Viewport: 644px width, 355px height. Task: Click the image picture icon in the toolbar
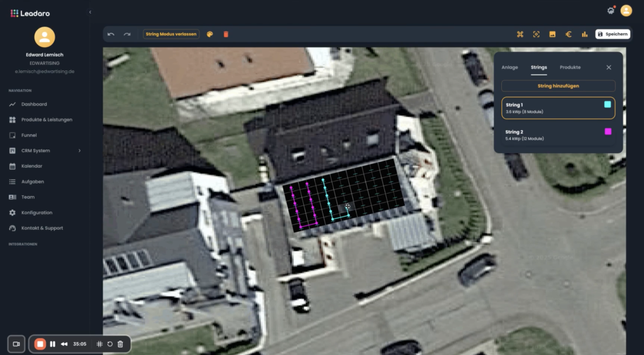(552, 34)
